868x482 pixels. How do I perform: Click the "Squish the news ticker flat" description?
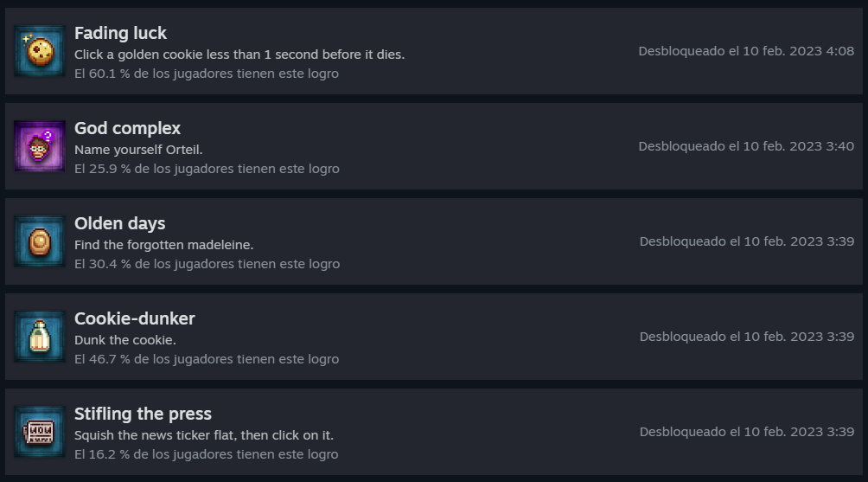point(203,435)
